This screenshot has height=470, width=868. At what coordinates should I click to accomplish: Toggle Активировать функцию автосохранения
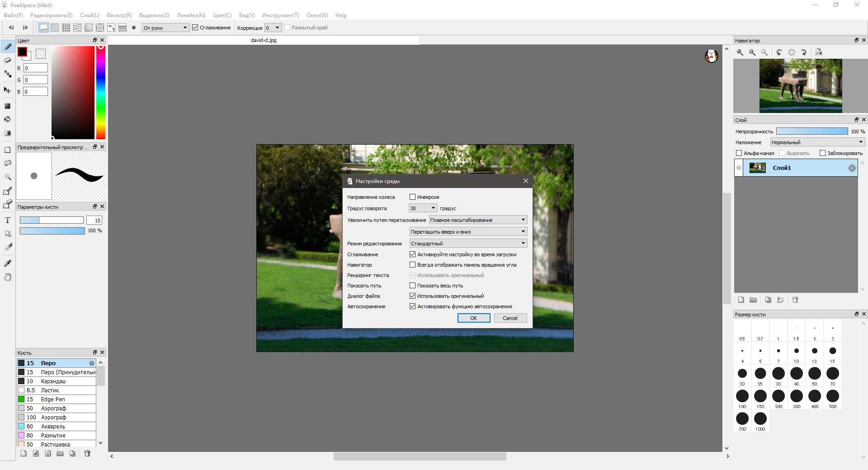click(x=412, y=306)
